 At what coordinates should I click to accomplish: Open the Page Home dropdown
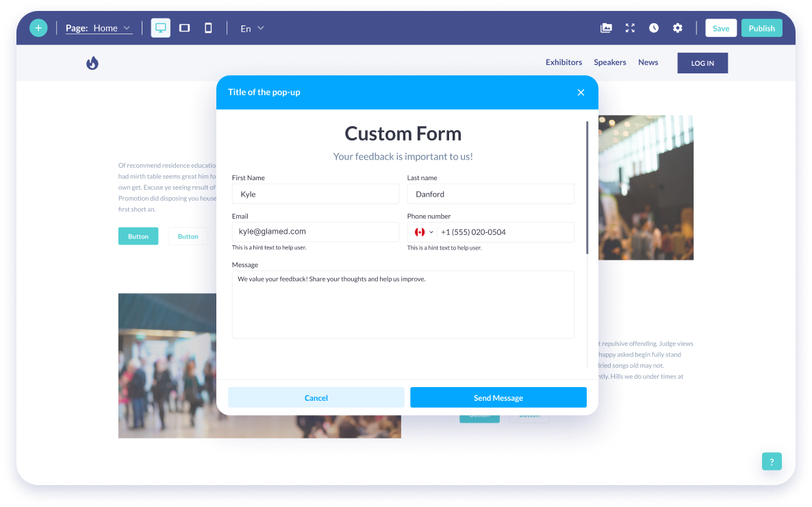click(99, 28)
